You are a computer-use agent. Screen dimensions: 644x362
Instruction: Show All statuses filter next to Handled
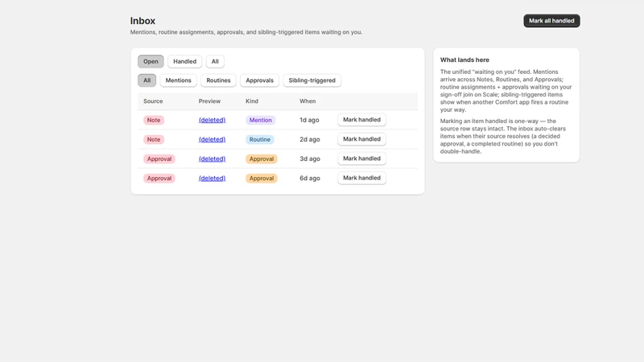(215, 61)
